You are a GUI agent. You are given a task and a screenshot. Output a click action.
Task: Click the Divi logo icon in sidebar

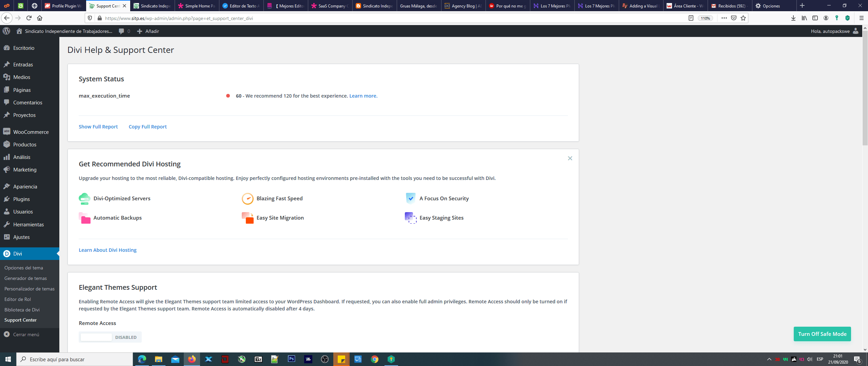pyautogui.click(x=6, y=253)
